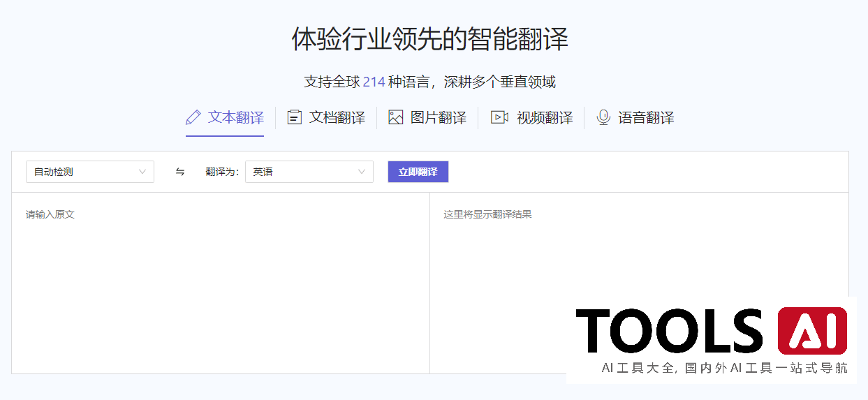Click the document icon beside 文档翻译
The height and width of the screenshot is (400, 868).
[x=295, y=117]
